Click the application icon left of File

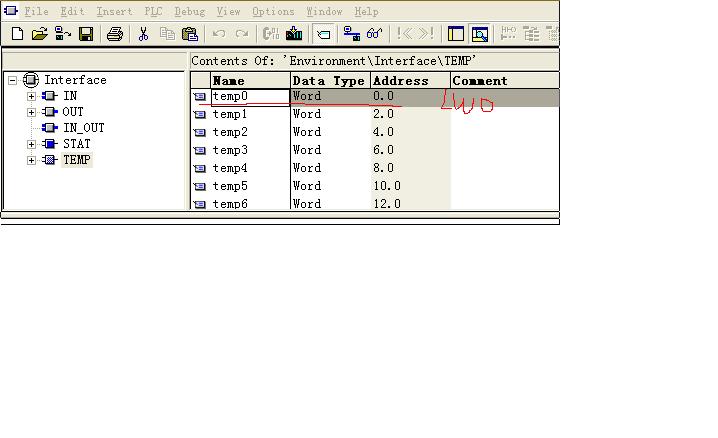click(x=11, y=10)
